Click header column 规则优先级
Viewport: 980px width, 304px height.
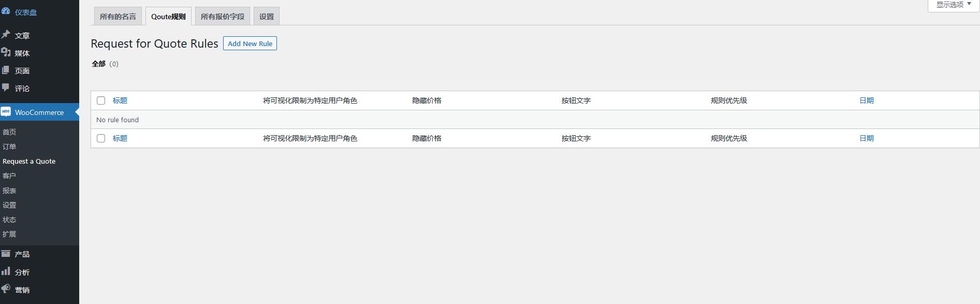click(x=729, y=100)
